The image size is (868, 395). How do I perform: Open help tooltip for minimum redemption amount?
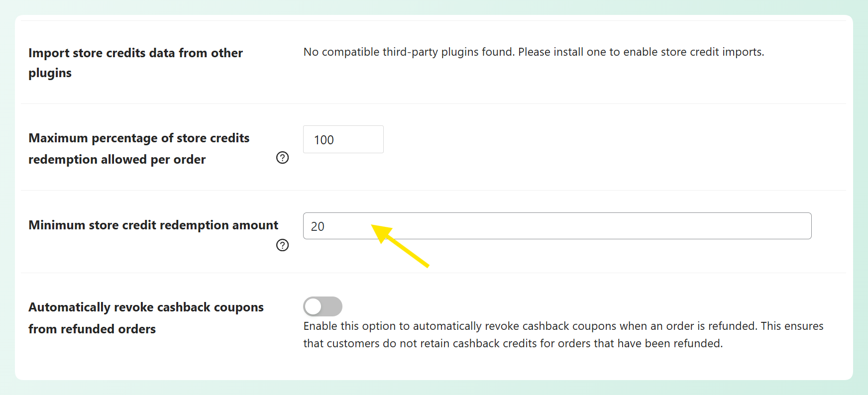click(x=282, y=245)
